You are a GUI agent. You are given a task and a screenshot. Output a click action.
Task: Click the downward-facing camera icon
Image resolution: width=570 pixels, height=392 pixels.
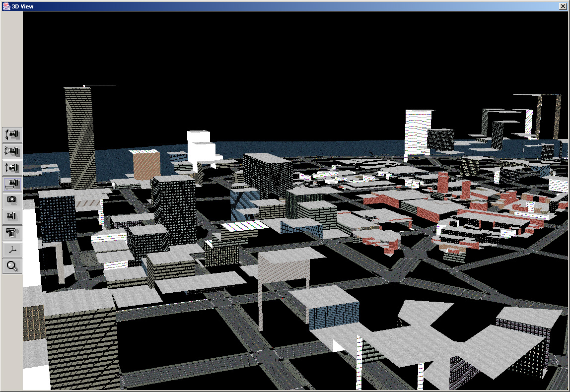click(12, 233)
